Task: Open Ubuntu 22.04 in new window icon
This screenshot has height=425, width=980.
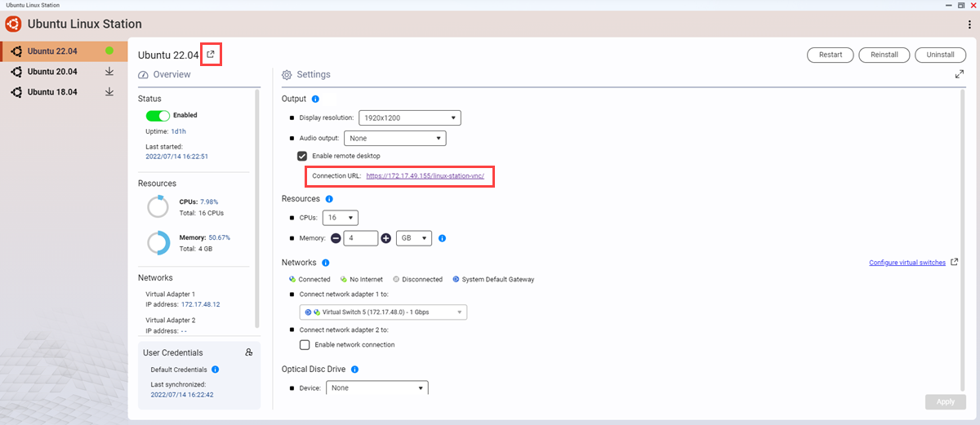Action: [x=211, y=55]
